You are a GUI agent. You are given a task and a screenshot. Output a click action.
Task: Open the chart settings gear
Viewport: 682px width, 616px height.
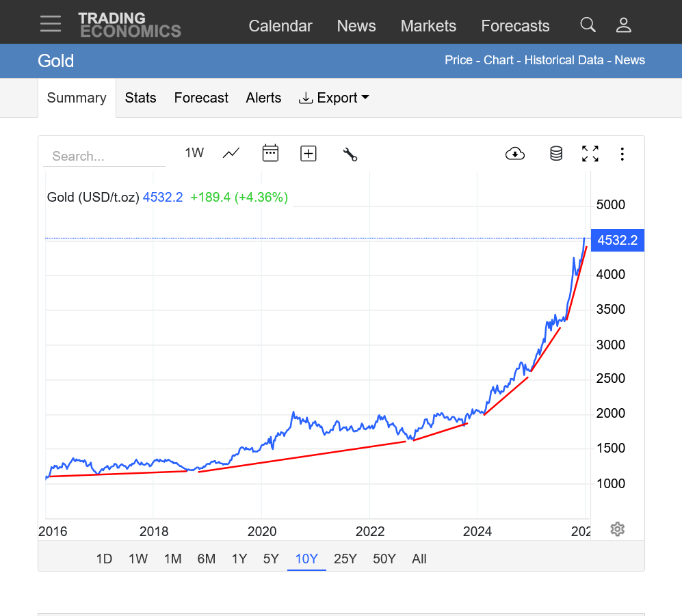click(617, 529)
